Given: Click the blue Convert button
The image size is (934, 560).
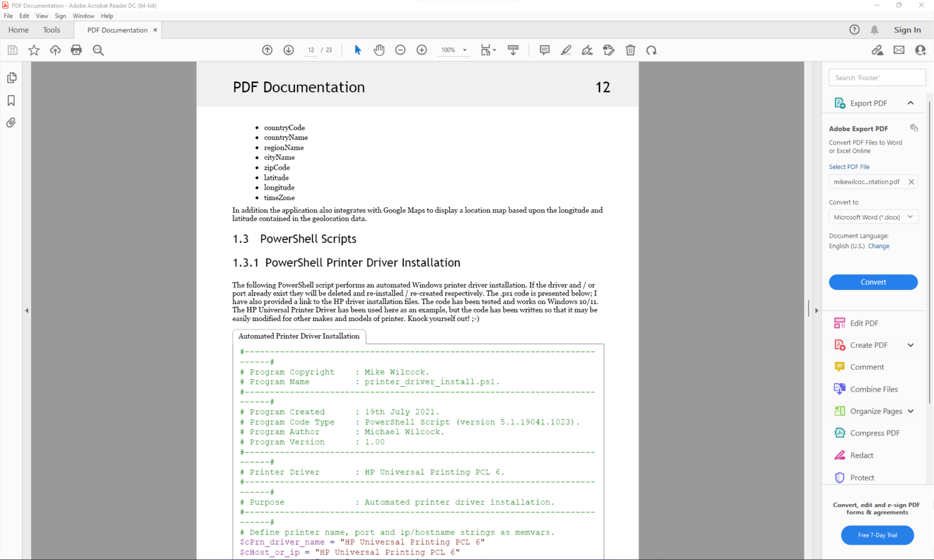Looking at the screenshot, I should 873,282.
